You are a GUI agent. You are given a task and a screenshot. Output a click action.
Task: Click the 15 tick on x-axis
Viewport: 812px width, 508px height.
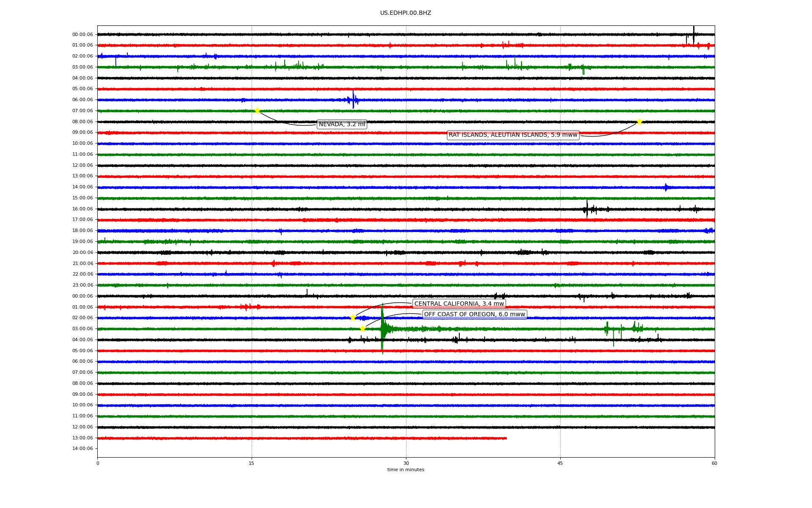coord(252,464)
